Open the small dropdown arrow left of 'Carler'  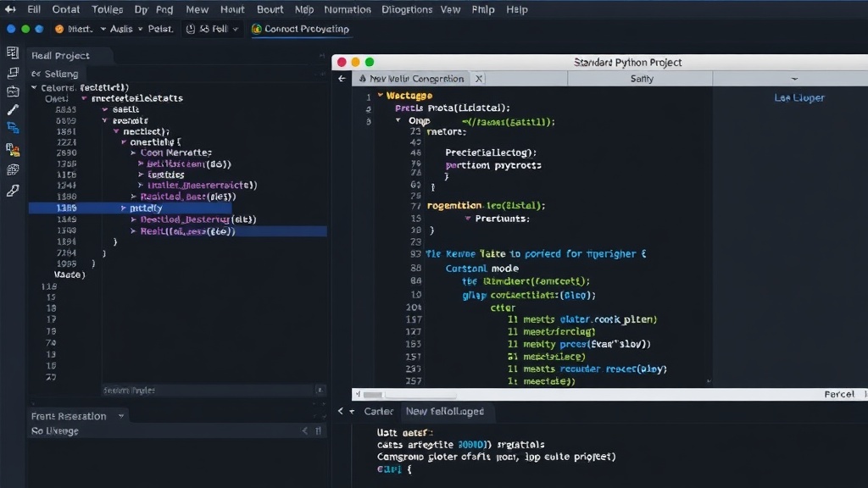point(352,412)
